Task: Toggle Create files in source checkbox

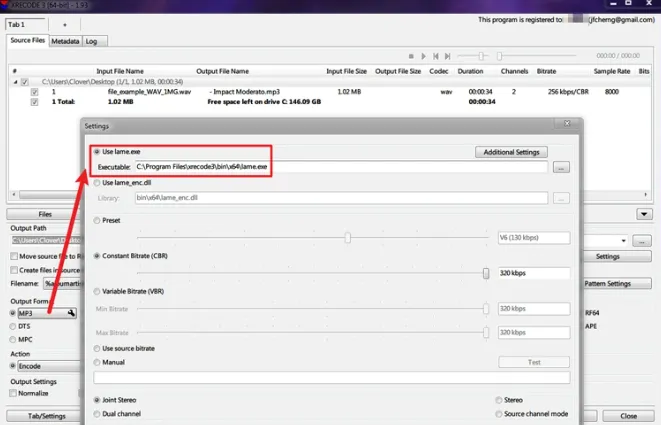Action: (14, 270)
